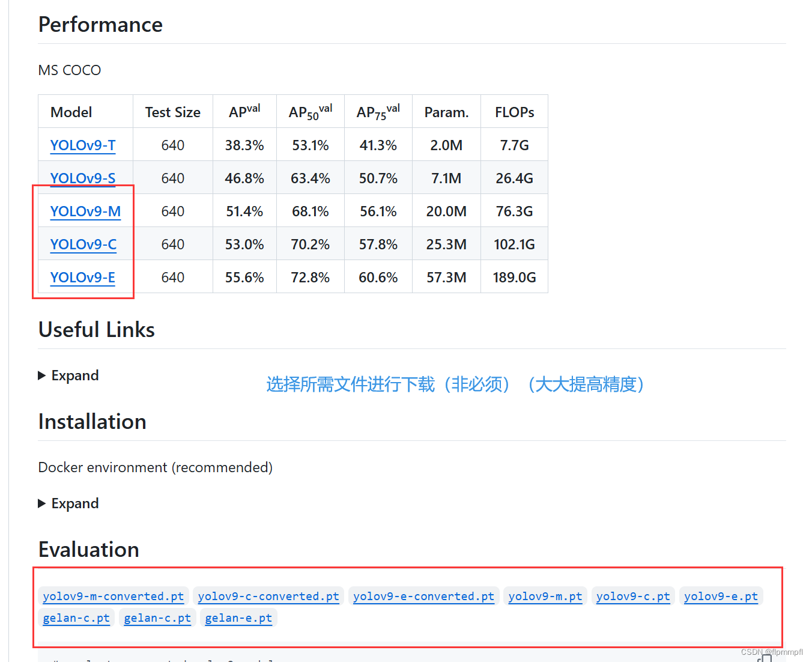Click the Param. column header
This screenshot has height=662, width=812.
446,112
